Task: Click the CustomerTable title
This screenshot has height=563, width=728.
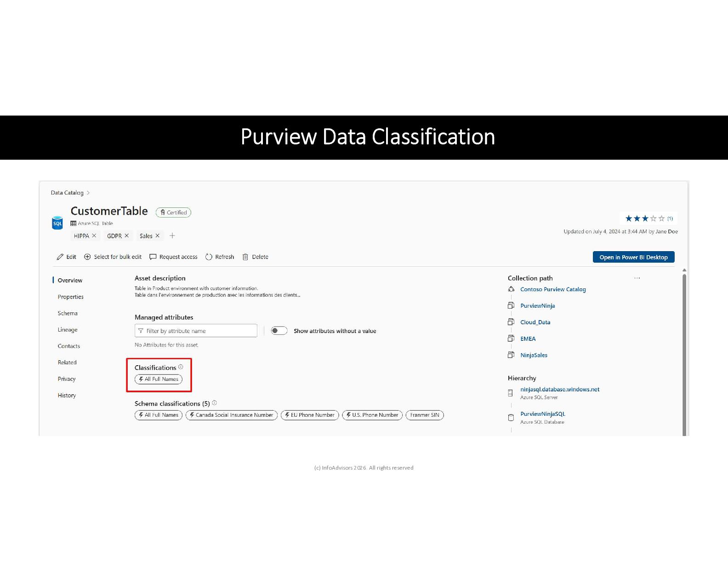Action: click(109, 211)
